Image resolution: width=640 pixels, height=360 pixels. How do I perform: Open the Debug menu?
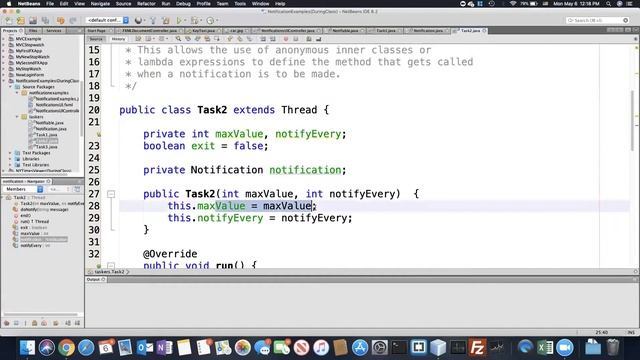click(183, 4)
